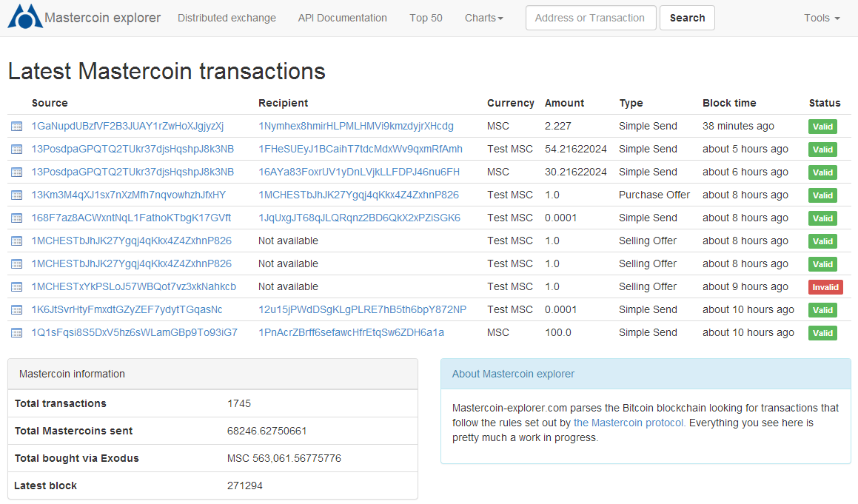
Task: Click the red Invalid status badge
Action: (825, 287)
